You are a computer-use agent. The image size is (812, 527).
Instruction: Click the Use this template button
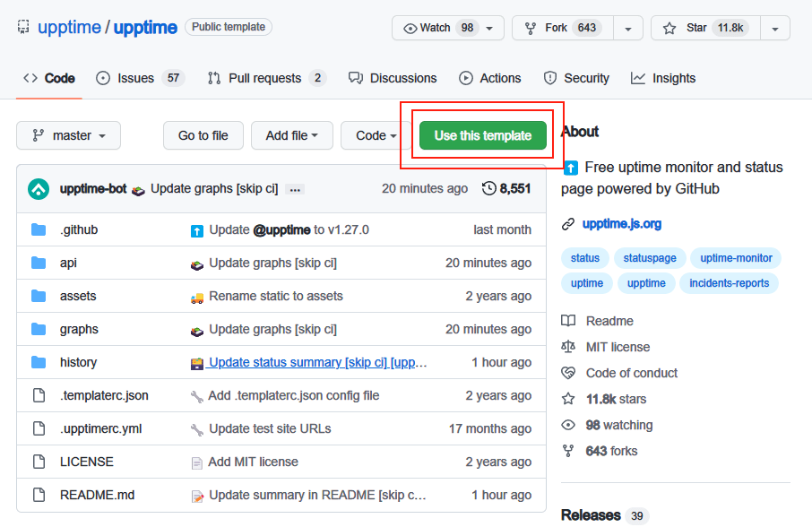click(x=483, y=135)
